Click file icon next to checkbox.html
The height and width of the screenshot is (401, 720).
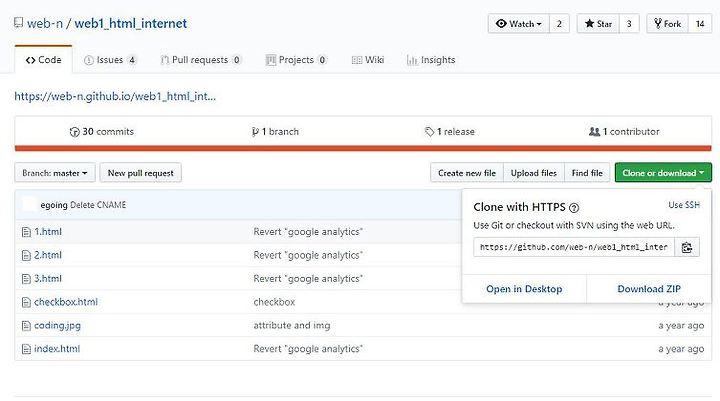pos(26,302)
